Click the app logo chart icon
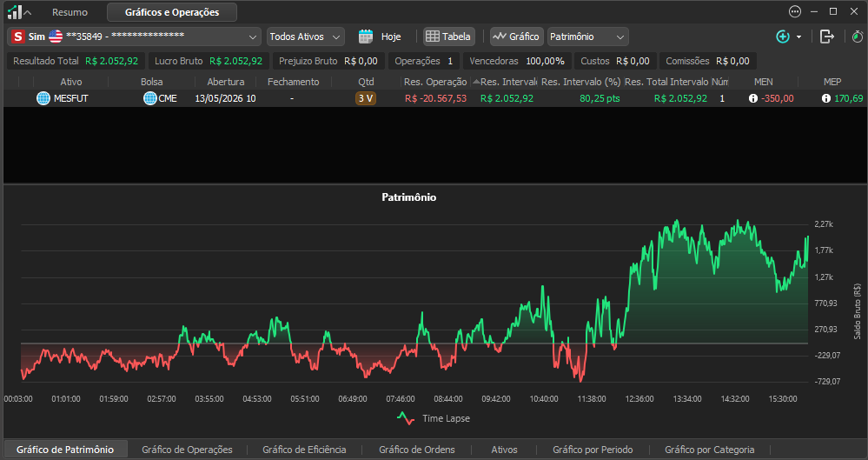This screenshot has width=868, height=460. [x=15, y=11]
